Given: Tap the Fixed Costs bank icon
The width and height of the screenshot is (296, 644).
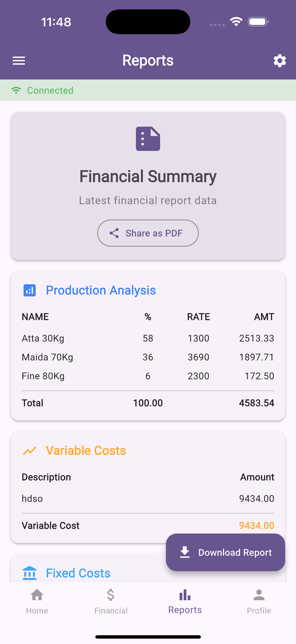Looking at the screenshot, I should (29, 573).
